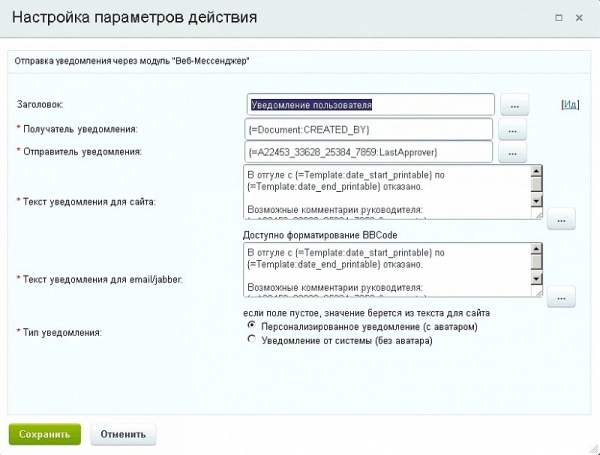Click the Получатель уведомления input field
This screenshot has width=600, height=455.
tap(370, 130)
